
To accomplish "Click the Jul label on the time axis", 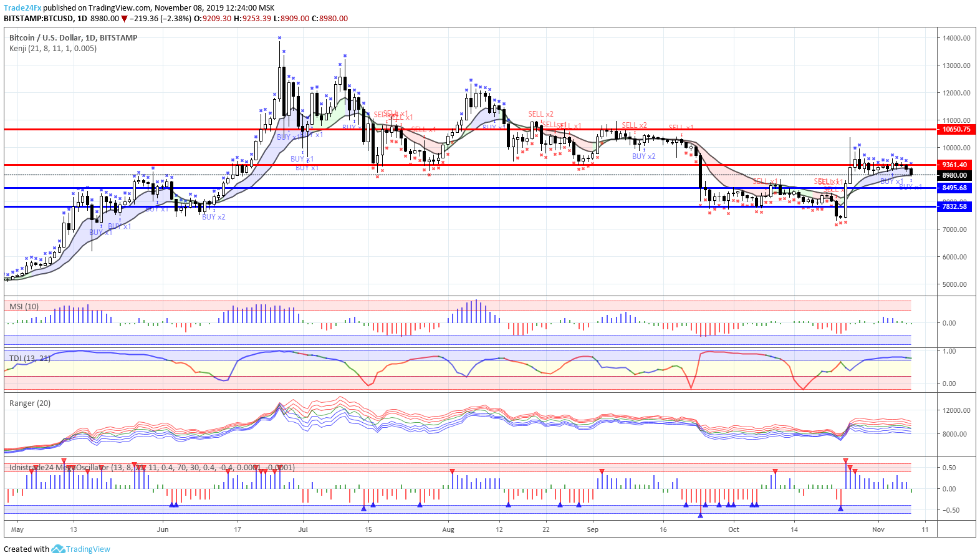I will (303, 529).
